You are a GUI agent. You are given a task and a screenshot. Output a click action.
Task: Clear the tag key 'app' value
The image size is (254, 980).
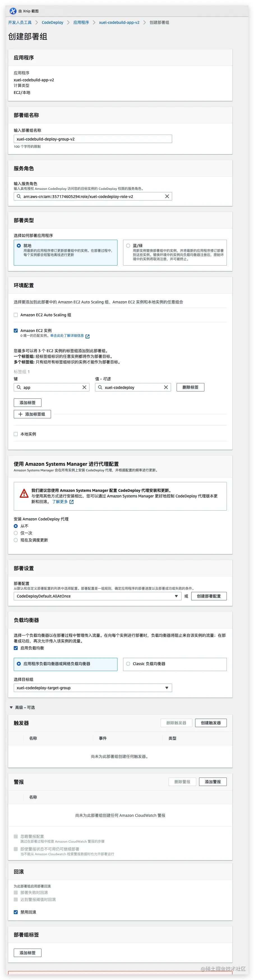(x=84, y=387)
